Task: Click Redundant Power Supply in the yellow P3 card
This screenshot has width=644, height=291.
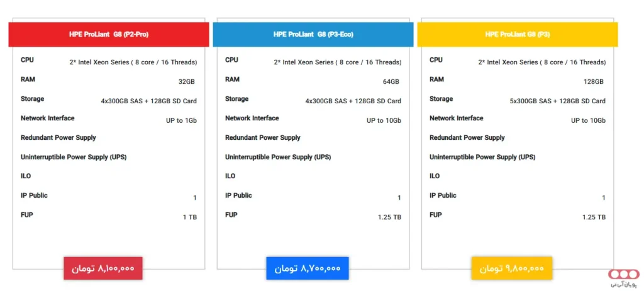Action: click(467, 137)
